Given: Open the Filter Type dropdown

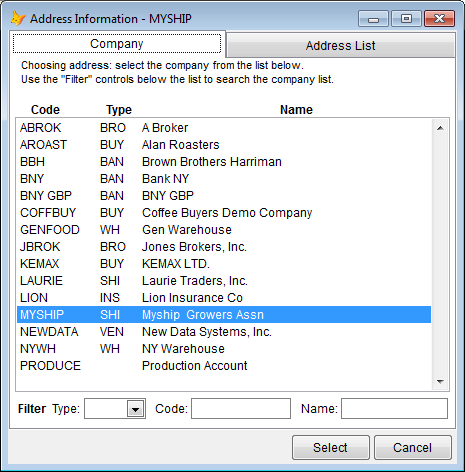Looking at the screenshot, I should 135,409.
